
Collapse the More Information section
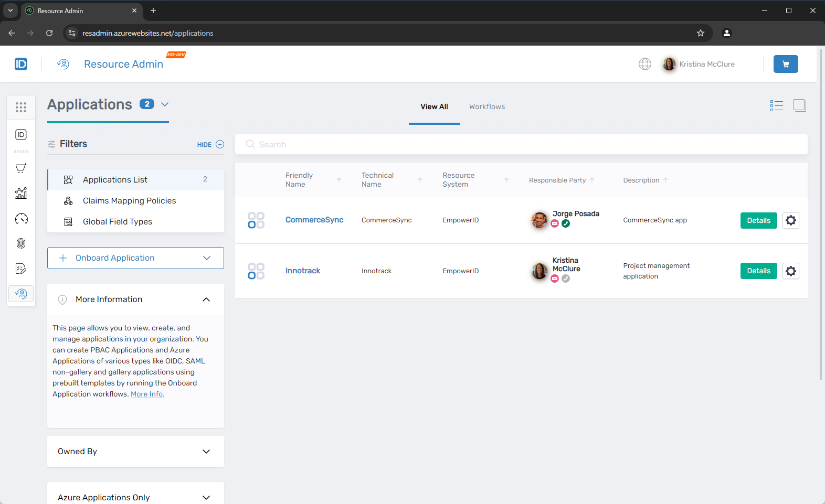coord(206,299)
